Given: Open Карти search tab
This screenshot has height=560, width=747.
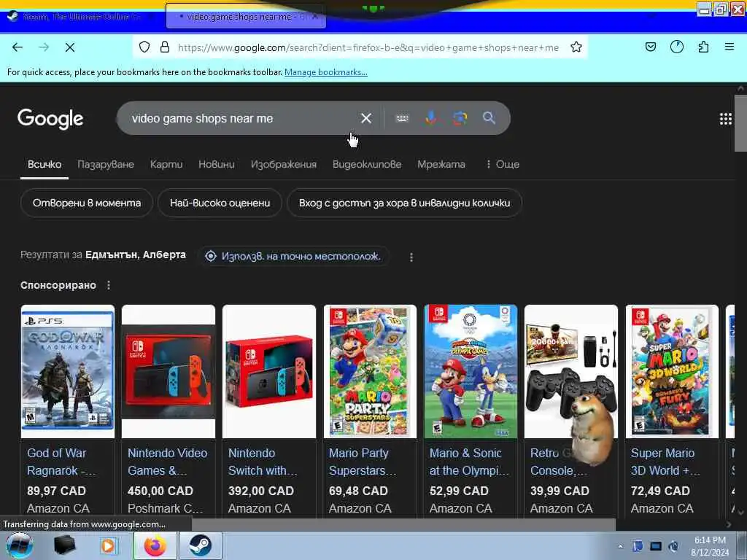Looking at the screenshot, I should point(166,164).
